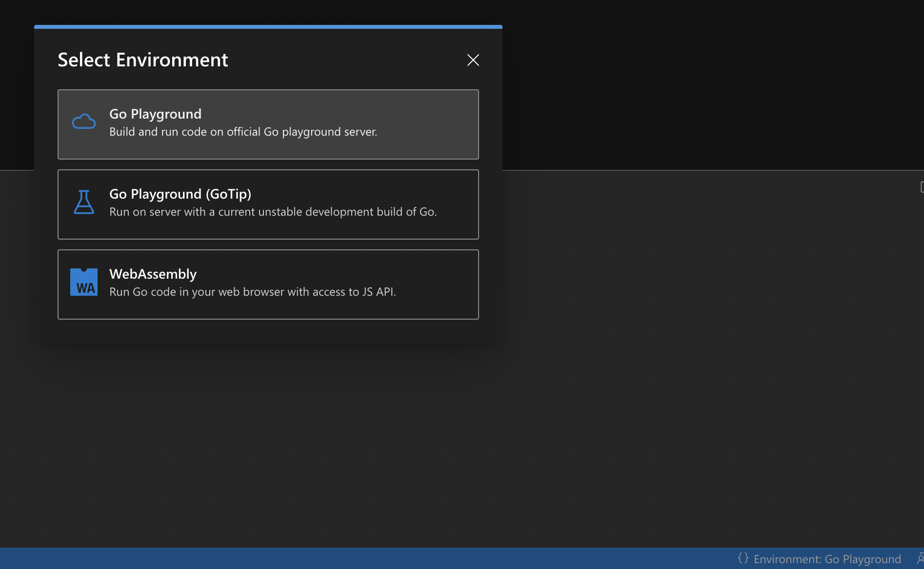Select the Go Playground environment option
Viewport: 924px width, 569px height.
(268, 124)
